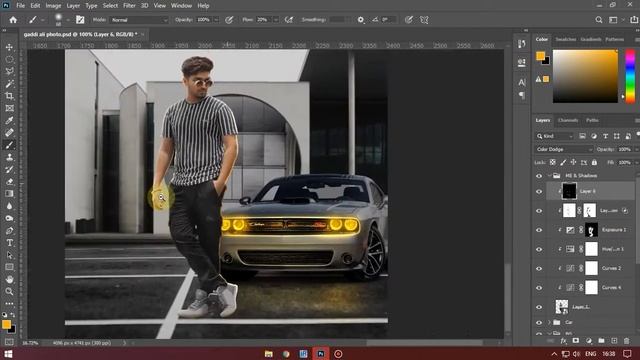Image resolution: width=640 pixels, height=360 pixels.
Task: Select the Eraser tool
Action: [x=9, y=182]
